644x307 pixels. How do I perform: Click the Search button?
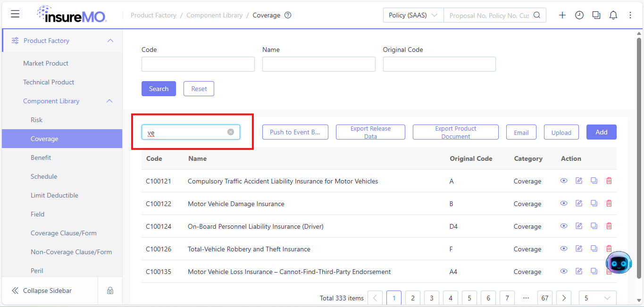pos(159,89)
